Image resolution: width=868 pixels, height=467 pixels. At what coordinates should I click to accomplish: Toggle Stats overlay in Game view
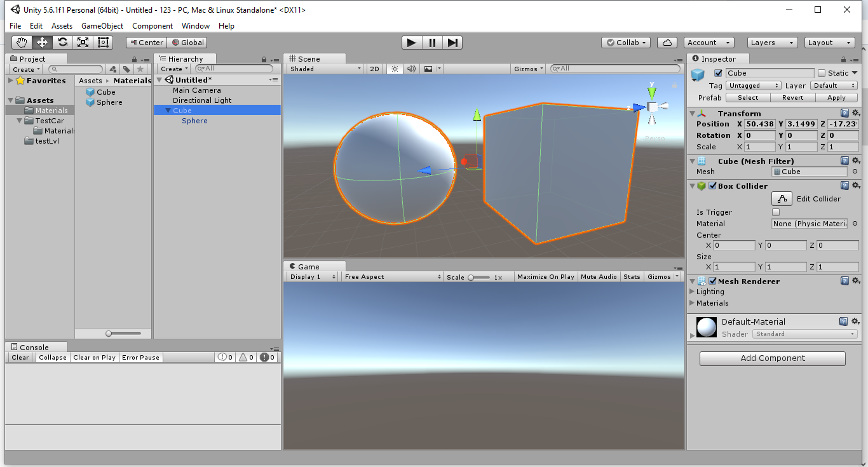[x=632, y=276]
